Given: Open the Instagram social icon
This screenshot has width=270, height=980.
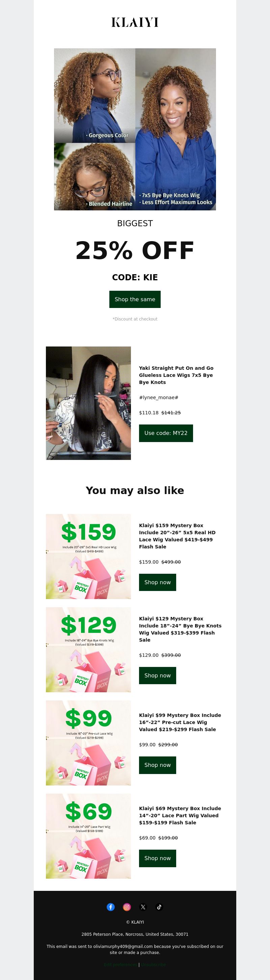Looking at the screenshot, I should [x=127, y=907].
